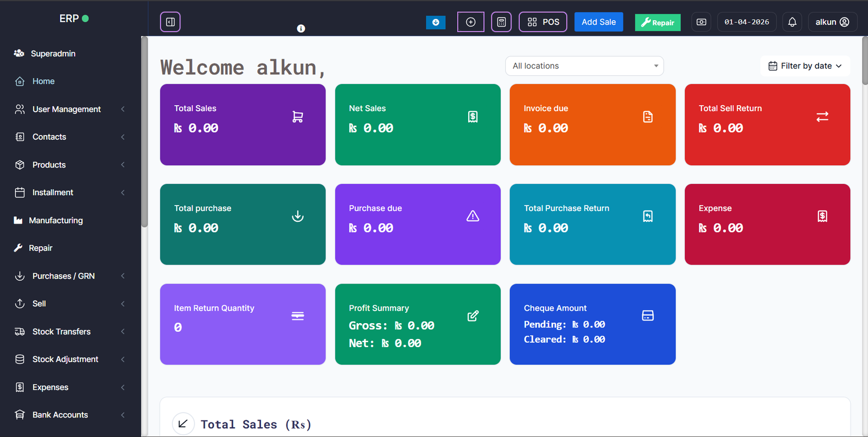Screen dimensions: 868x437
Task: Click the main page vertical scrollbar
Action: tap(865, 60)
